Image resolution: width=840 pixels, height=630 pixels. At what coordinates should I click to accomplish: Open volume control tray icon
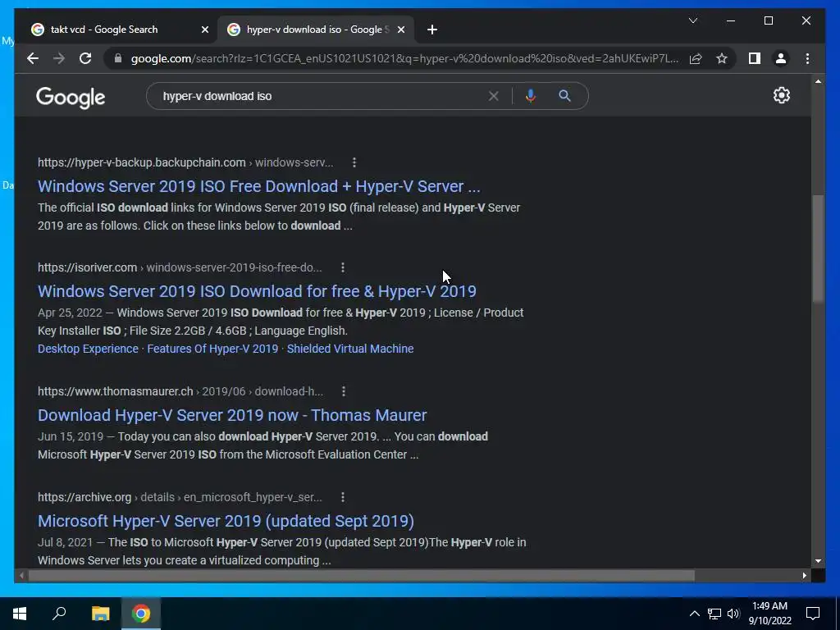(x=733, y=614)
